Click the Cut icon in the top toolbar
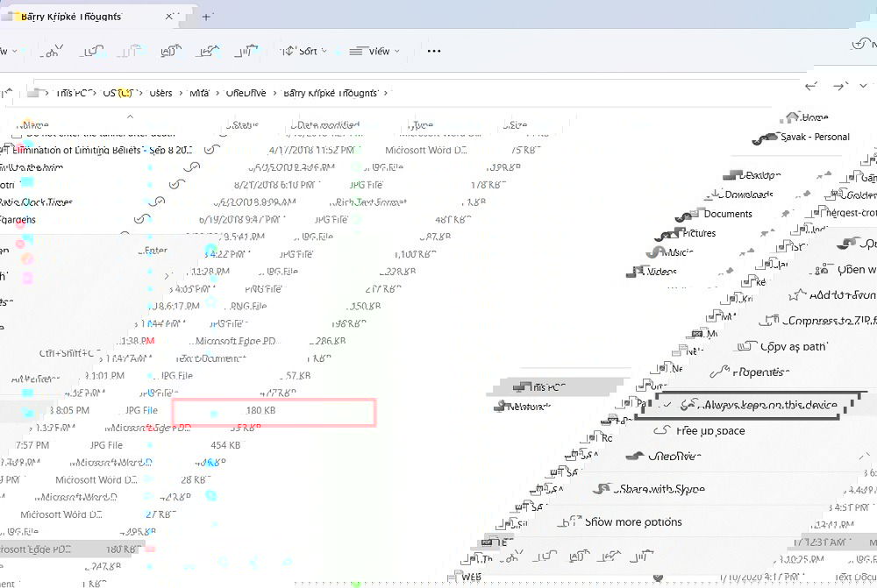Image resolution: width=877 pixels, height=588 pixels. point(52,51)
